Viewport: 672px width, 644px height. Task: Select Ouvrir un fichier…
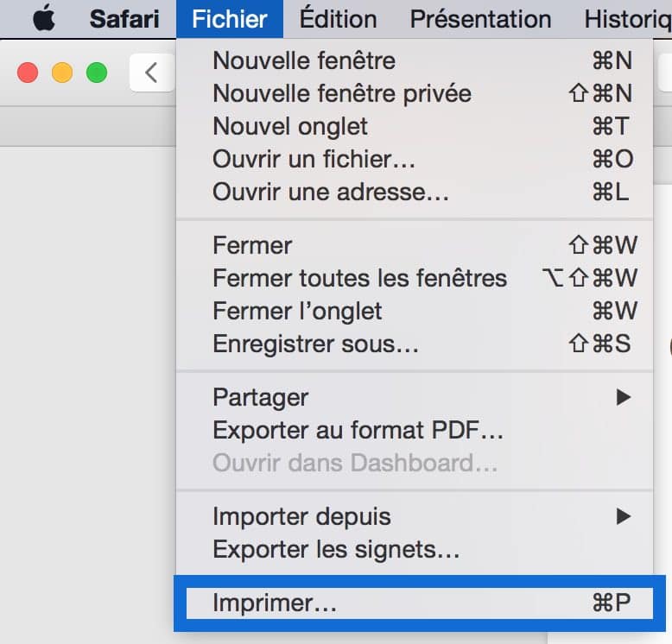tap(415, 159)
